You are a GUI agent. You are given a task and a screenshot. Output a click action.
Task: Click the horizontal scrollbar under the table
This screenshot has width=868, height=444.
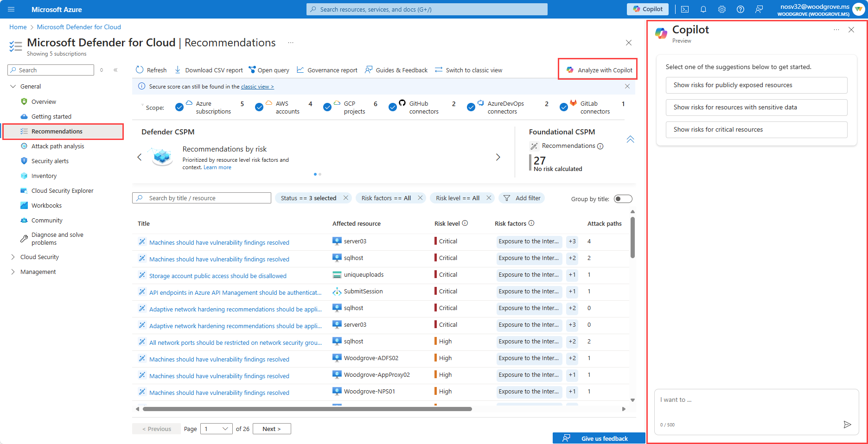307,409
